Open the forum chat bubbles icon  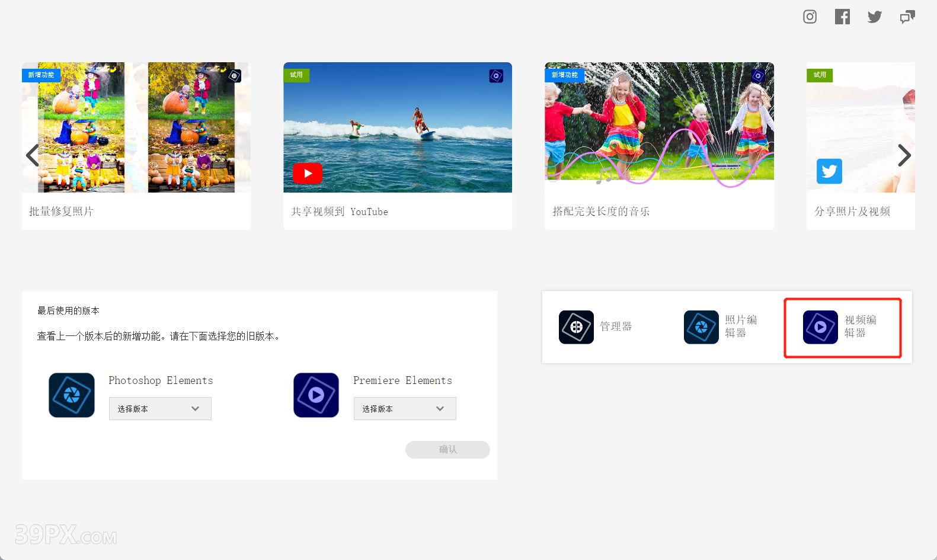(907, 17)
